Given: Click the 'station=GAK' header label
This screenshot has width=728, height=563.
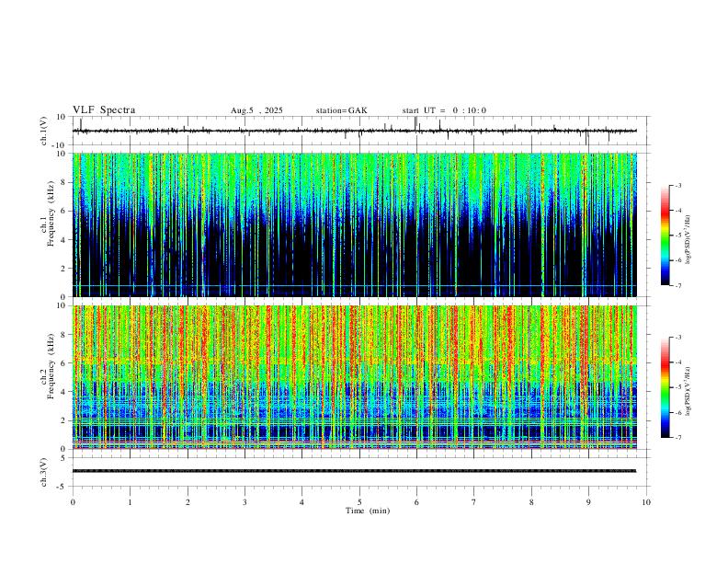Looking at the screenshot, I should (341, 110).
